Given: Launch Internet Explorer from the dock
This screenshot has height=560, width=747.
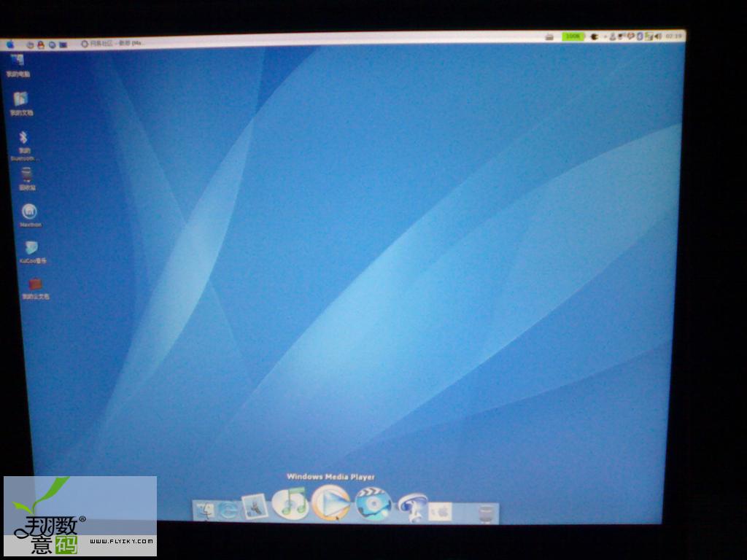Looking at the screenshot, I should [229, 510].
